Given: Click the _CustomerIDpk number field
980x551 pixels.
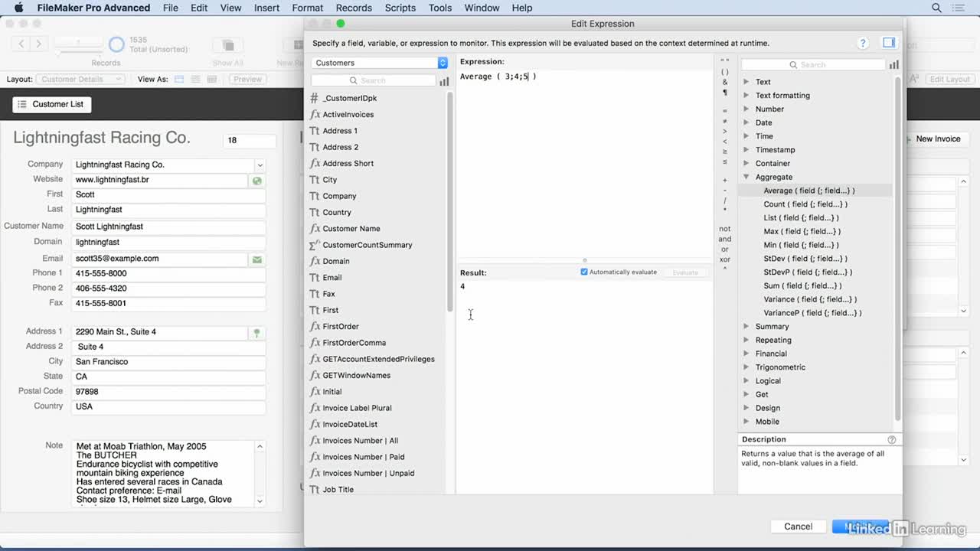Looking at the screenshot, I should [x=349, y=98].
